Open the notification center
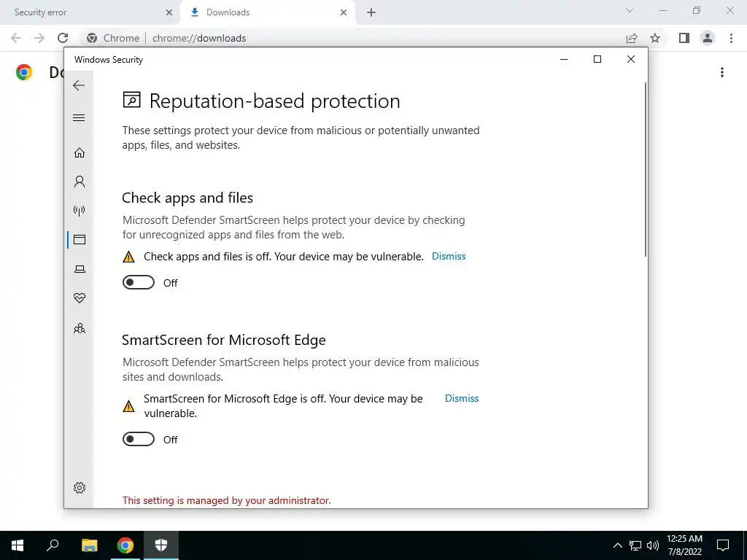The image size is (747, 560). pos(723,545)
